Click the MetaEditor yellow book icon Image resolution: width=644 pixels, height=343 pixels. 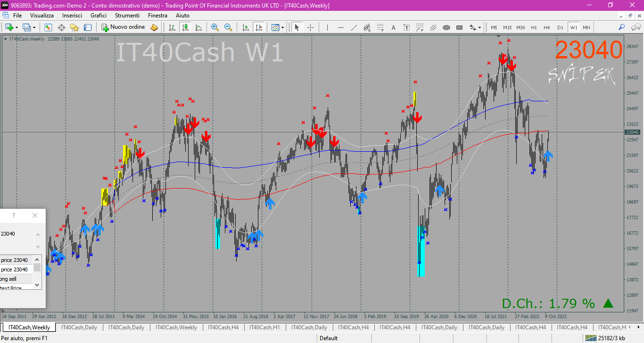(154, 27)
